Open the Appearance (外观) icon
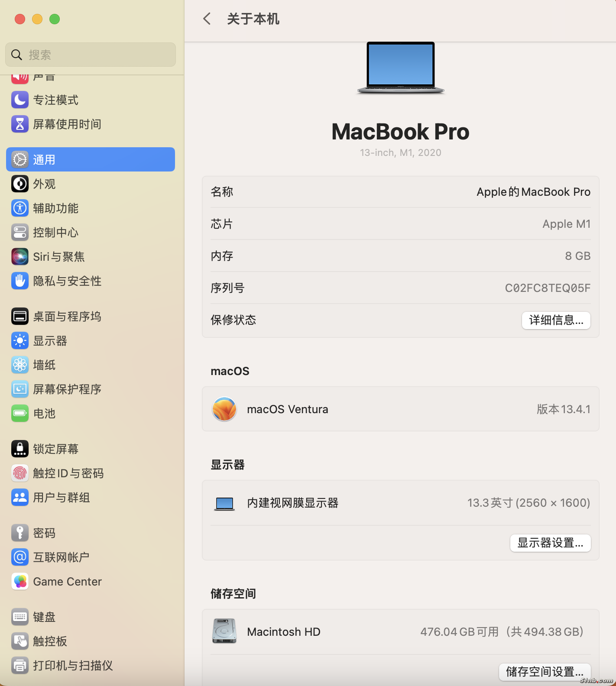The width and height of the screenshot is (616, 686). (20, 184)
